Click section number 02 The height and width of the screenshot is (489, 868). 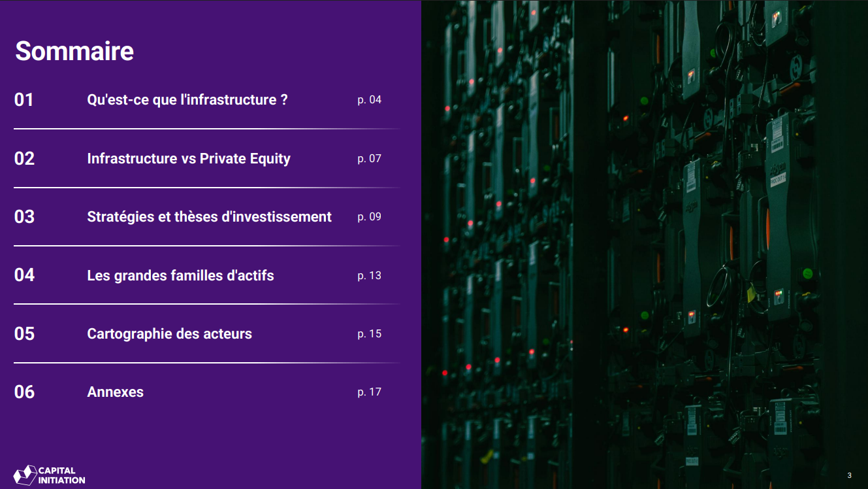[x=24, y=159]
